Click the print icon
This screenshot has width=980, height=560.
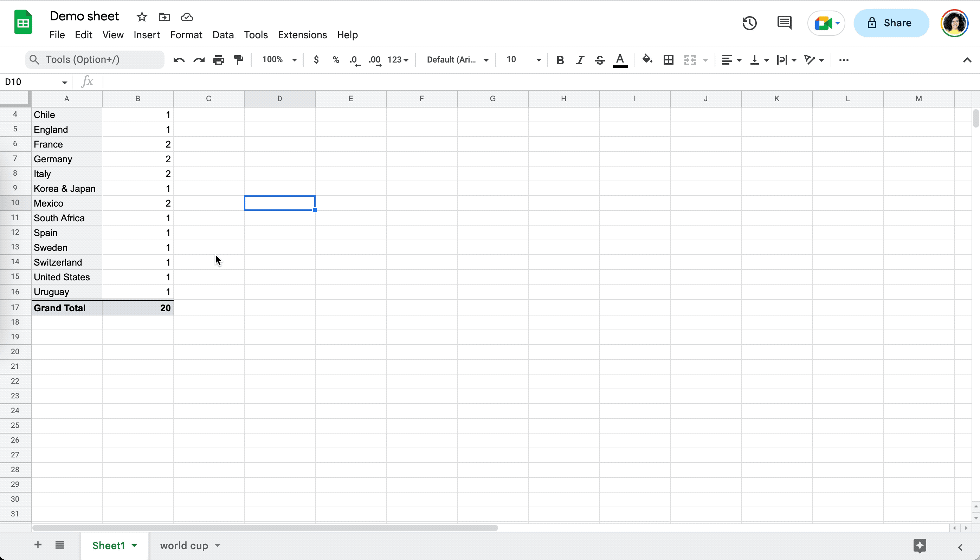click(x=219, y=59)
